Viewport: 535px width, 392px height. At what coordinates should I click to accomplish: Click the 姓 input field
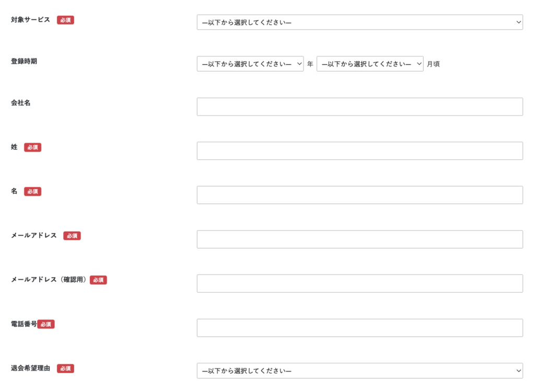coord(359,151)
